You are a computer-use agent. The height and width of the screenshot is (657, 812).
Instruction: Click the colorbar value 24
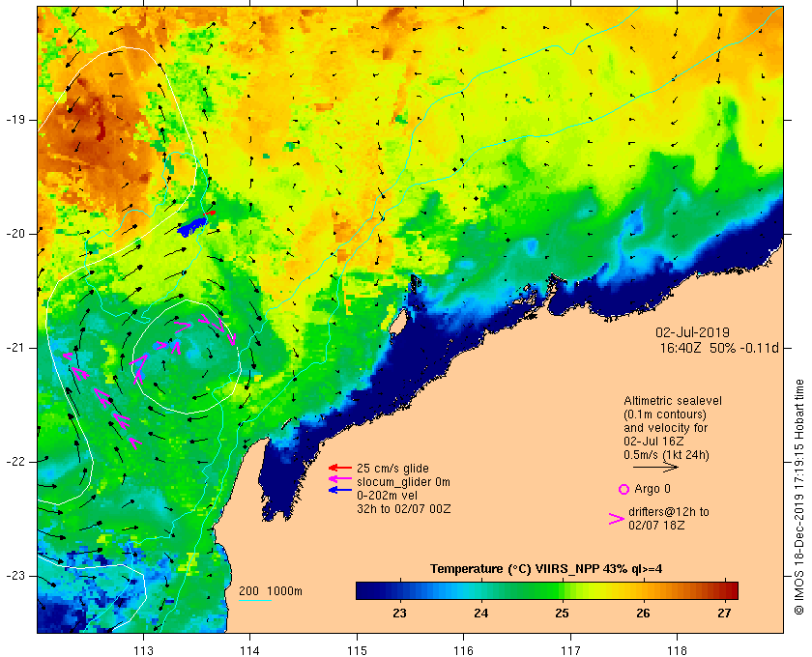tap(480, 613)
